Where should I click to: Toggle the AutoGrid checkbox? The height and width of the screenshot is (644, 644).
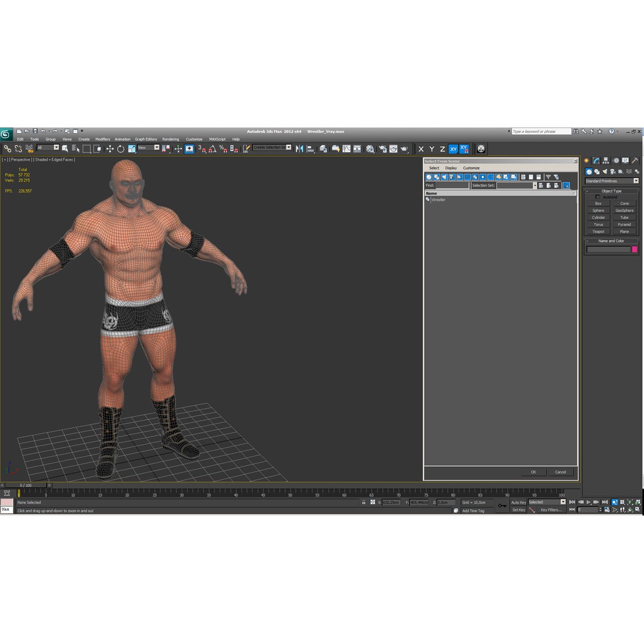pos(597,197)
